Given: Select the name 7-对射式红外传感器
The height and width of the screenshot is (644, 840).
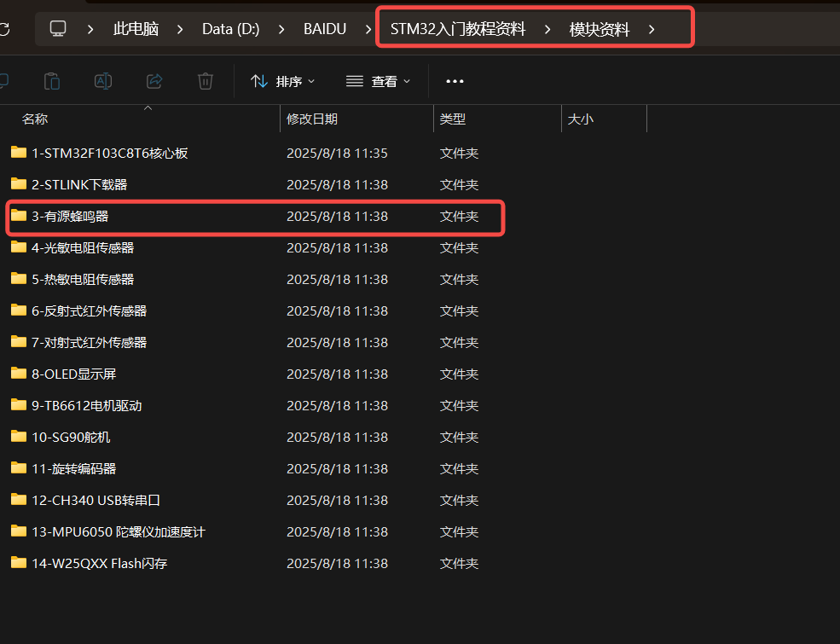Looking at the screenshot, I should pyautogui.click(x=89, y=343).
